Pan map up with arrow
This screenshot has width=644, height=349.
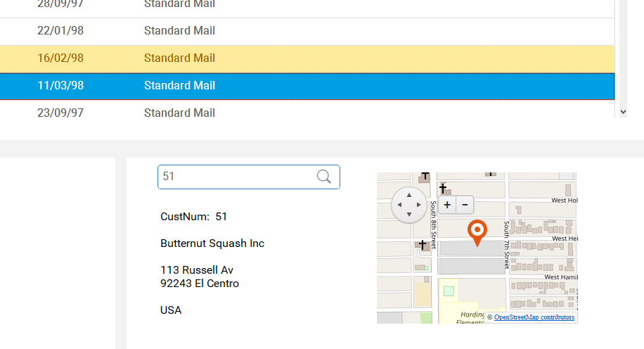click(409, 196)
